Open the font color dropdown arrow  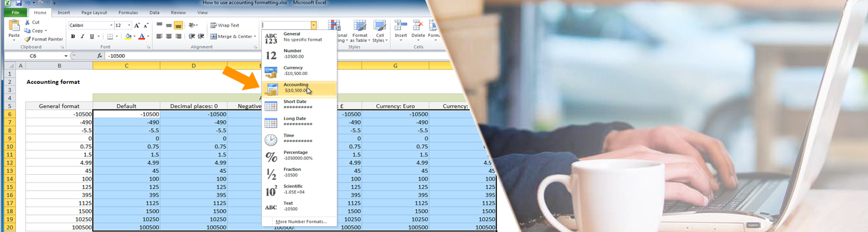click(x=148, y=37)
